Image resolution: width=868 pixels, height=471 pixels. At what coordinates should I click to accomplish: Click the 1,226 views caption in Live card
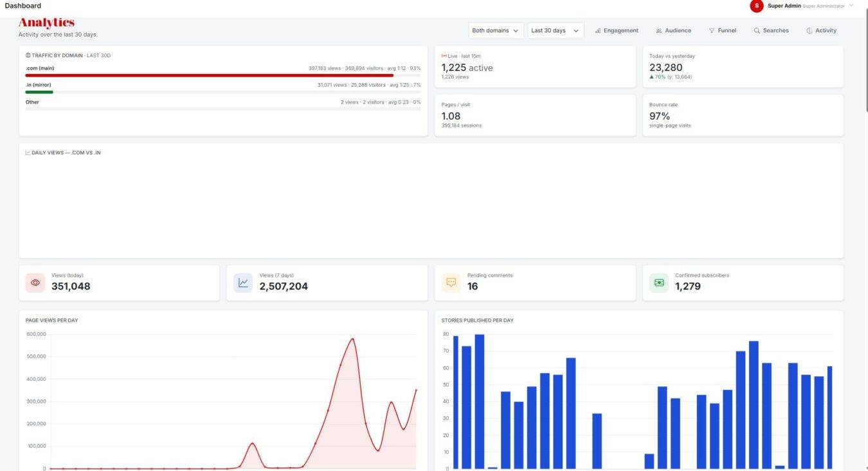point(455,77)
